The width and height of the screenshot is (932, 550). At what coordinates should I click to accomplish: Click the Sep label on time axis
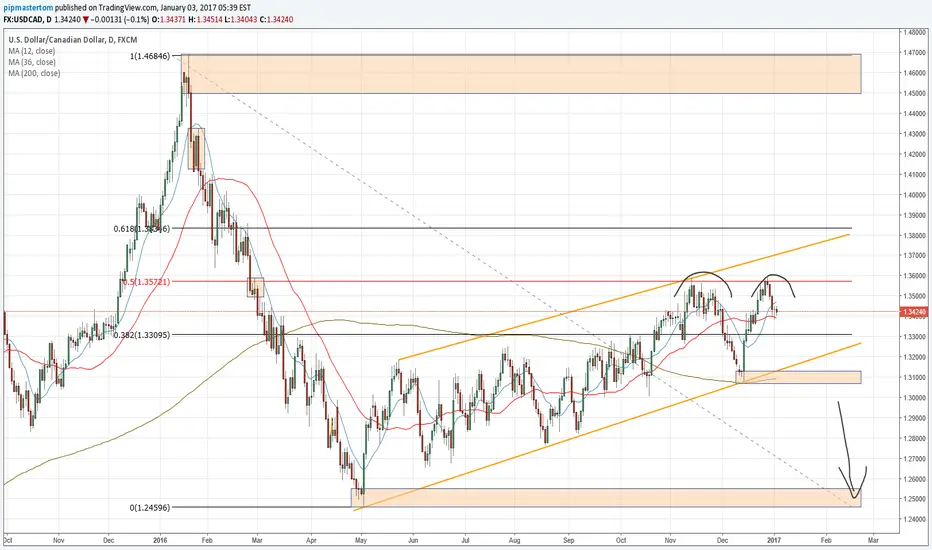click(569, 540)
